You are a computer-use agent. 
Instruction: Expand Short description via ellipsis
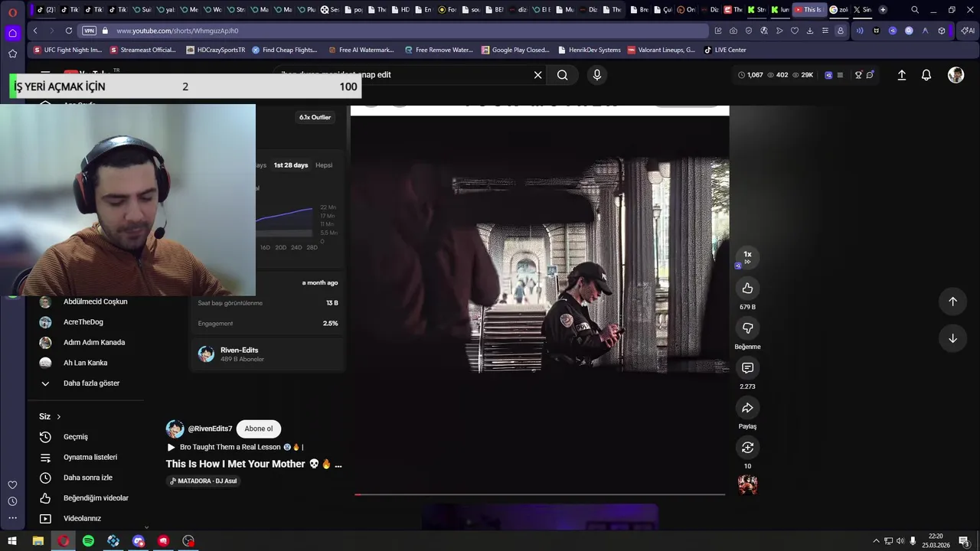tap(338, 464)
